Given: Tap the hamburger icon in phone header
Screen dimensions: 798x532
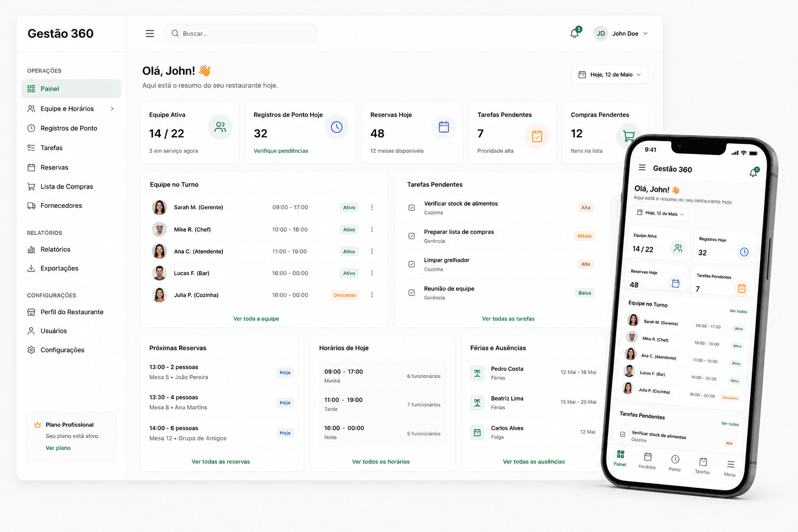Looking at the screenshot, I should [x=642, y=167].
